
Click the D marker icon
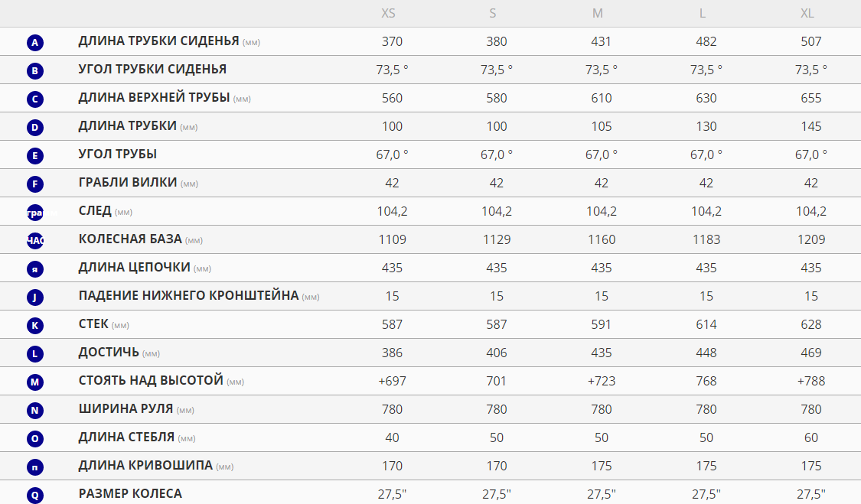[x=35, y=128]
